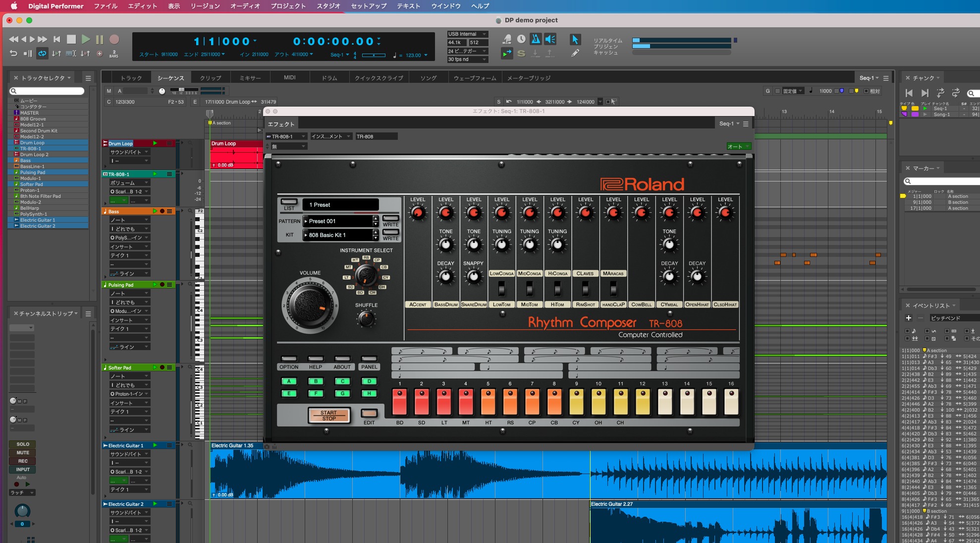
Task: Toggle green variation button H on the TR-808
Action: coord(369,394)
